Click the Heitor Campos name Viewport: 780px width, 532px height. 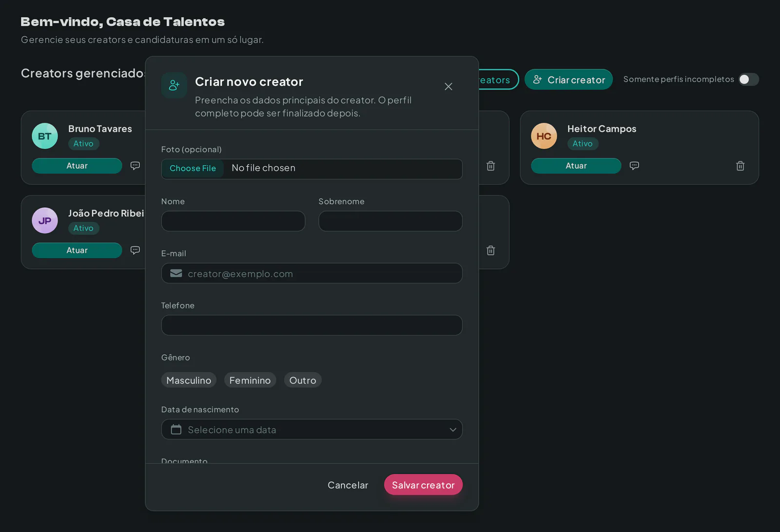[602, 129]
